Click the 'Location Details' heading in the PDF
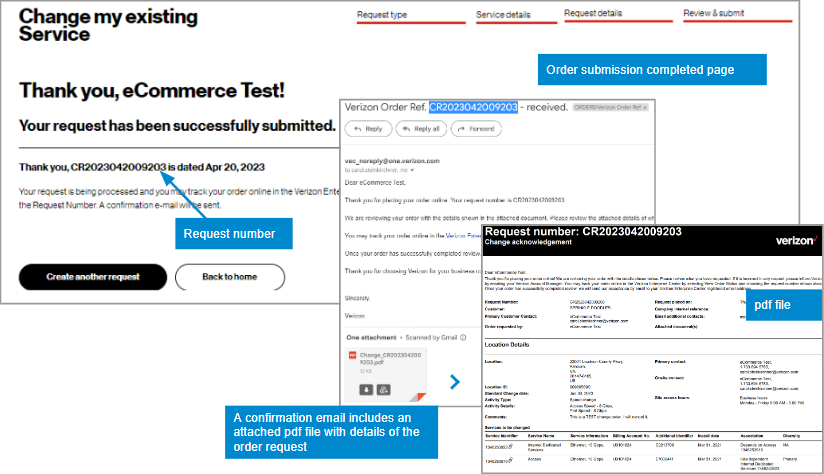 pos(507,345)
